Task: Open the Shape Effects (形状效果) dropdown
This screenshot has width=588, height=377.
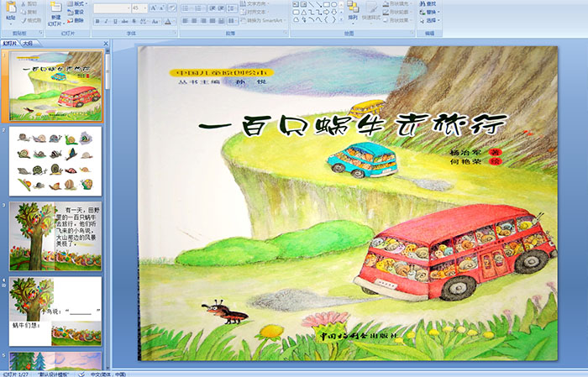Action: tap(397, 20)
